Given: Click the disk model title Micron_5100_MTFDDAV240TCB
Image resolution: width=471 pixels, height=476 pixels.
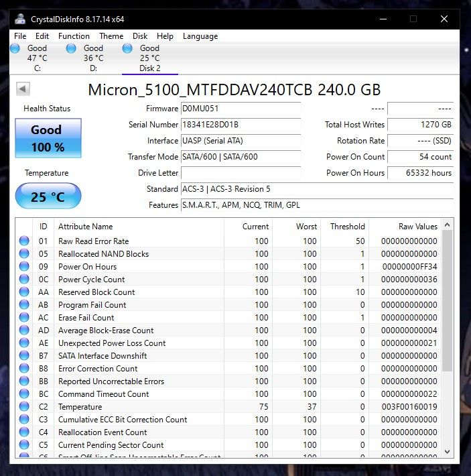Looking at the screenshot, I should (234, 90).
